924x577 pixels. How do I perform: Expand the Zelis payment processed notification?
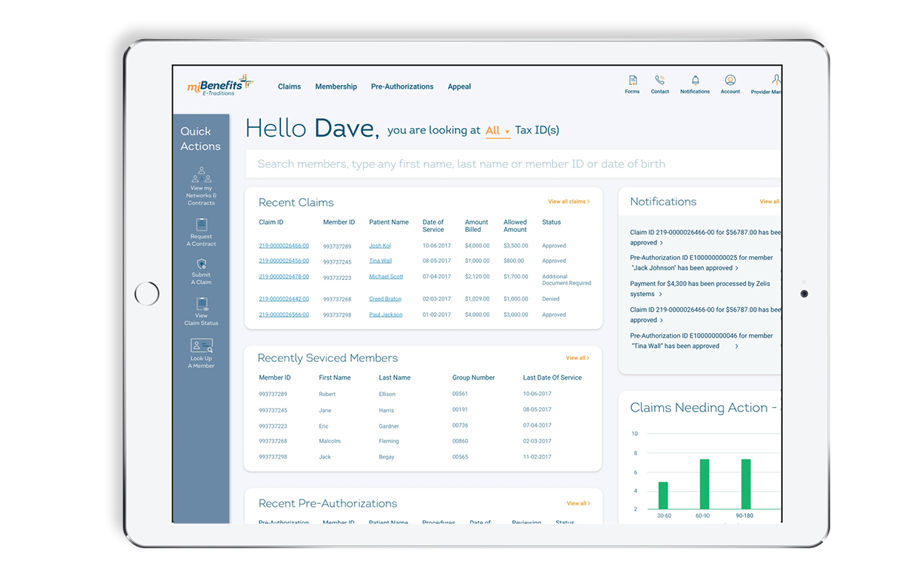pos(660,294)
